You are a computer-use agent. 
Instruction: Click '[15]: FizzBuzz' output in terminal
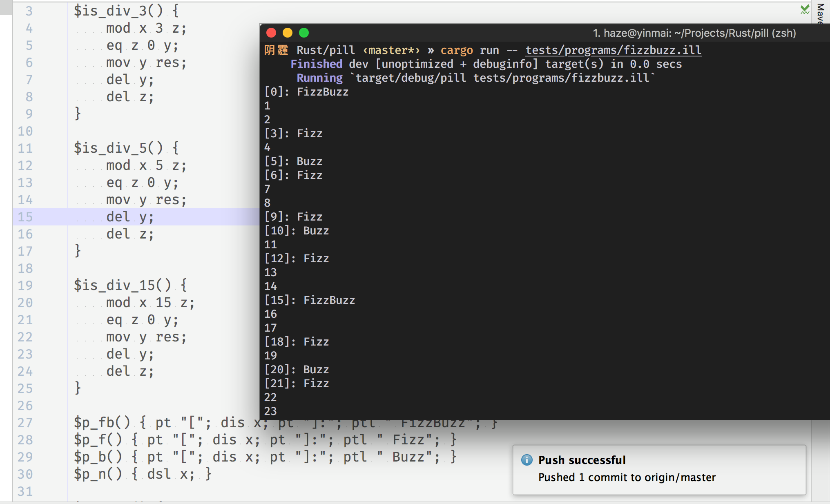pyautogui.click(x=309, y=300)
